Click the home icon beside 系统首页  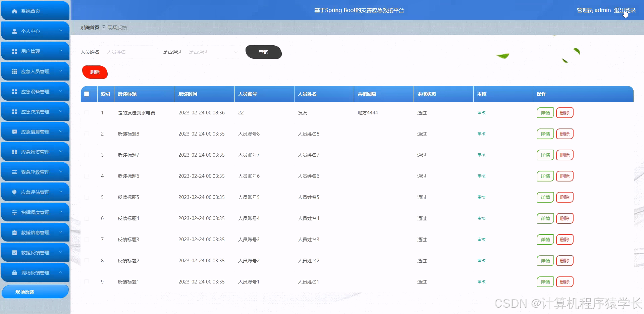[x=14, y=11]
